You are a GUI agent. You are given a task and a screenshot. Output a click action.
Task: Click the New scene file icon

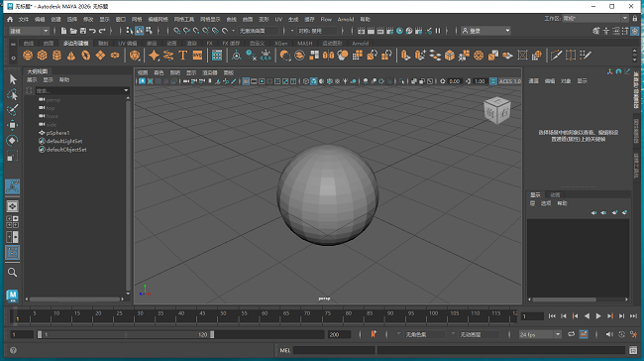pyautogui.click(x=63, y=31)
